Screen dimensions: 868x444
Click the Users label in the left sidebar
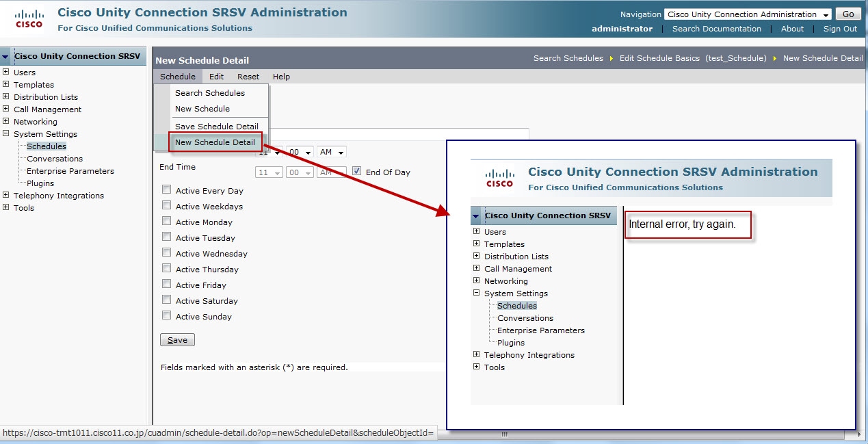point(25,72)
